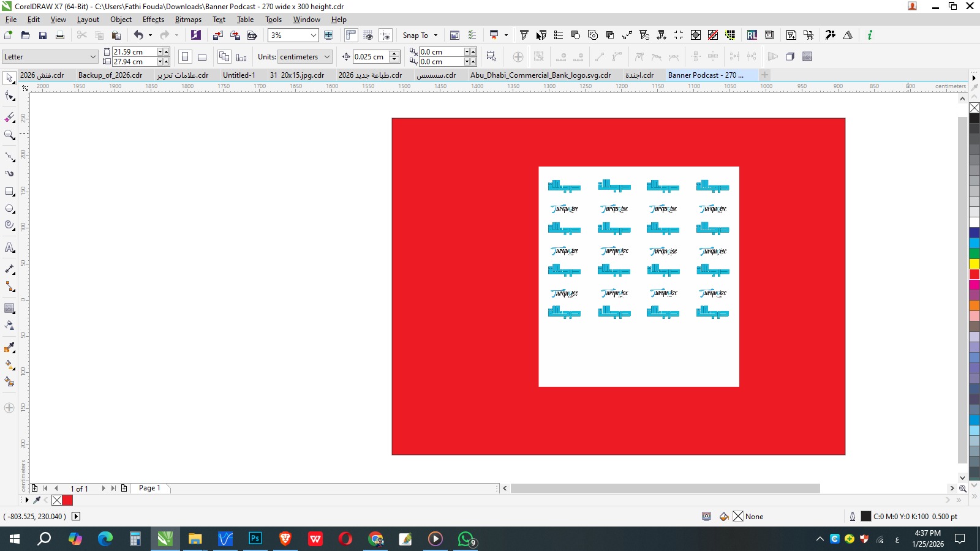Select the Pick tool in toolbox
Viewport: 980px width, 551px height.
tap(9, 78)
